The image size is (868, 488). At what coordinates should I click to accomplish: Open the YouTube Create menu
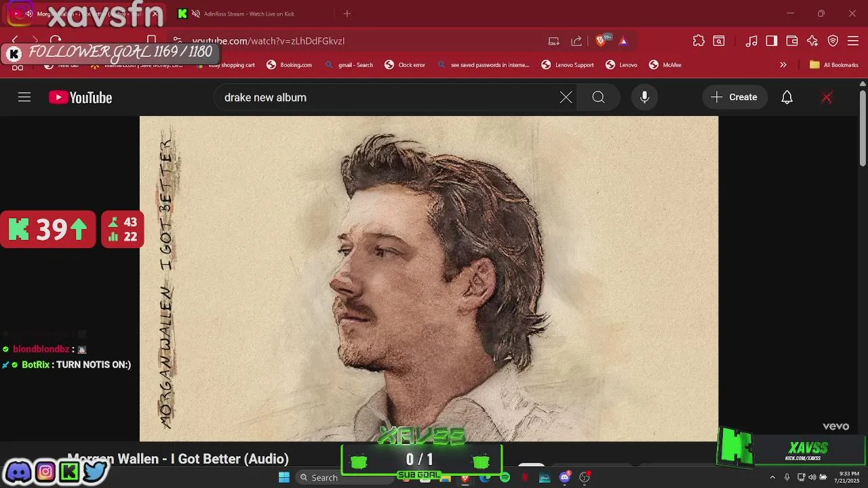734,98
